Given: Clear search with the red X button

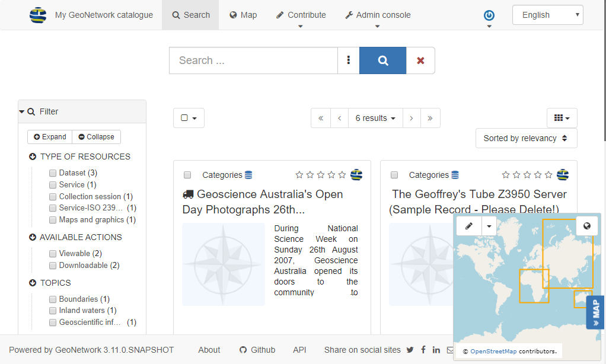Looking at the screenshot, I should click(420, 60).
